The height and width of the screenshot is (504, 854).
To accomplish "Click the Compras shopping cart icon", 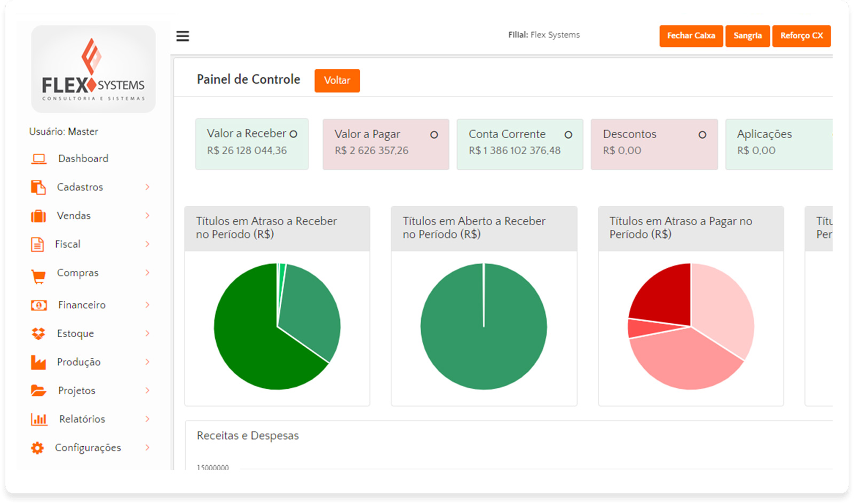I will [x=38, y=276].
